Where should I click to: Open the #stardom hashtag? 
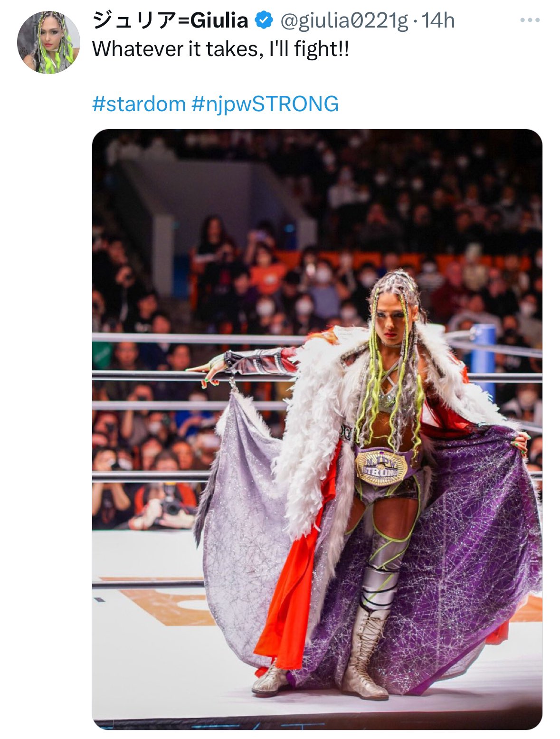pos(139,104)
